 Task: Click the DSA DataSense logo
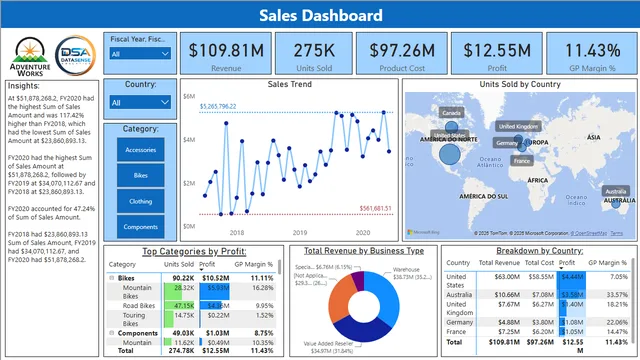point(76,55)
